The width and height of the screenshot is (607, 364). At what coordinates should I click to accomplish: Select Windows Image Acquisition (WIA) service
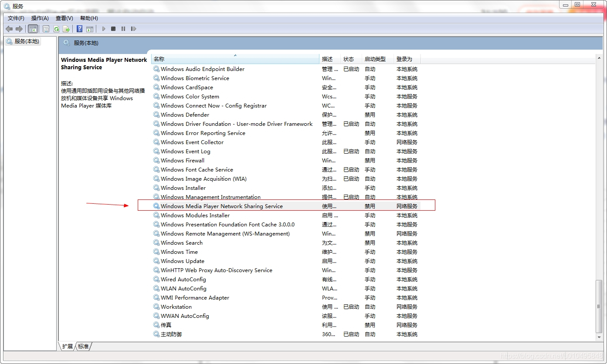286,179
